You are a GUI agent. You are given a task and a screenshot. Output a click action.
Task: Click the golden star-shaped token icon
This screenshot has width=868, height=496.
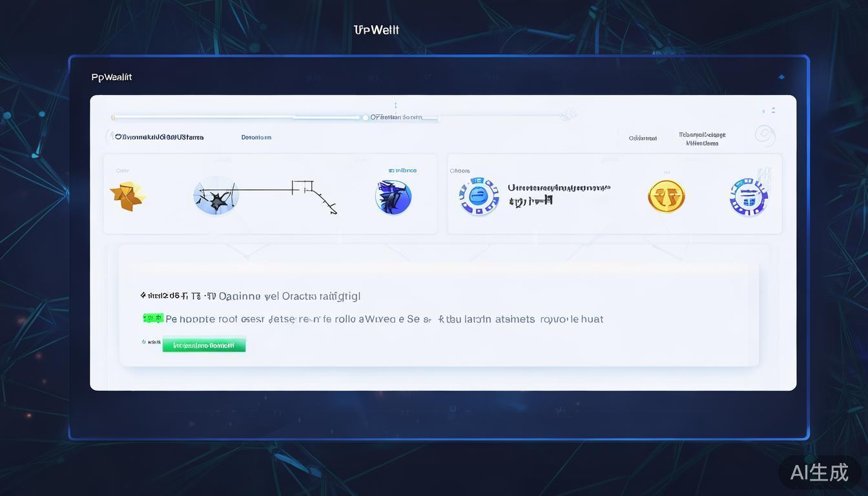pyautogui.click(x=127, y=196)
